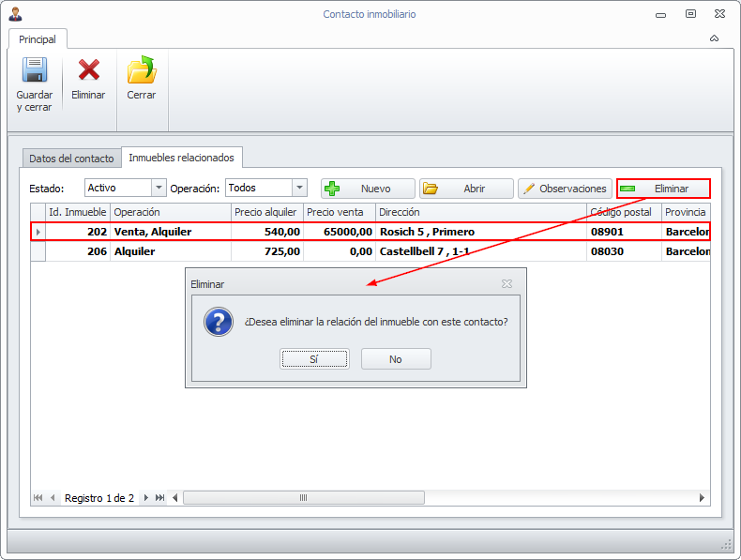This screenshot has width=741, height=560.
Task: Click the 65000,00 sale price cell
Action: 340,232
